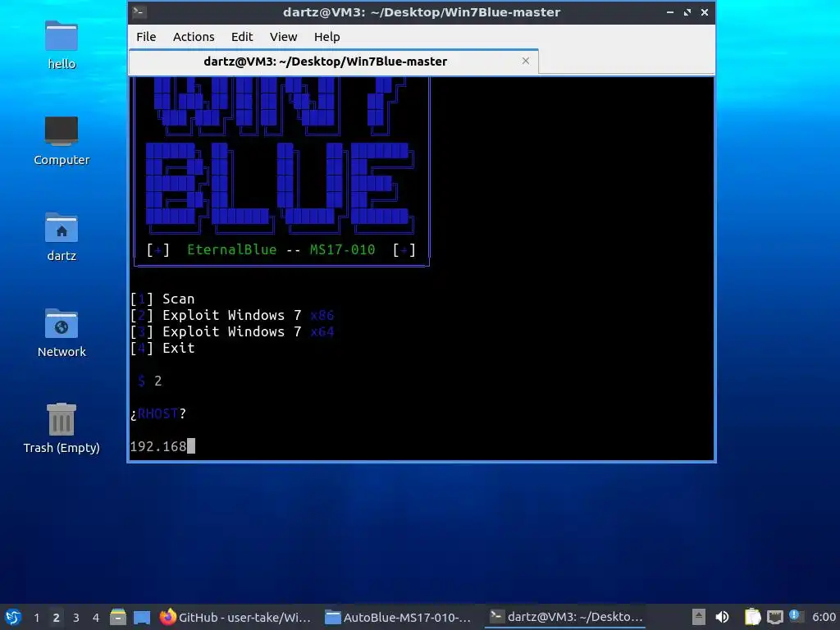The height and width of the screenshot is (630, 840).
Task: Click the '$ 2' entered option line
Action: coord(149,381)
